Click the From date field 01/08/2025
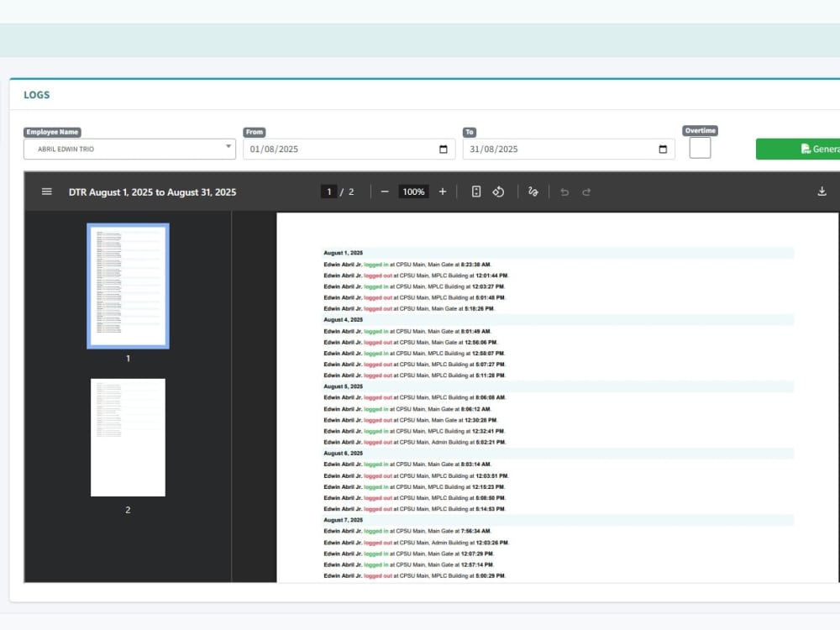The image size is (840, 630). click(x=349, y=150)
